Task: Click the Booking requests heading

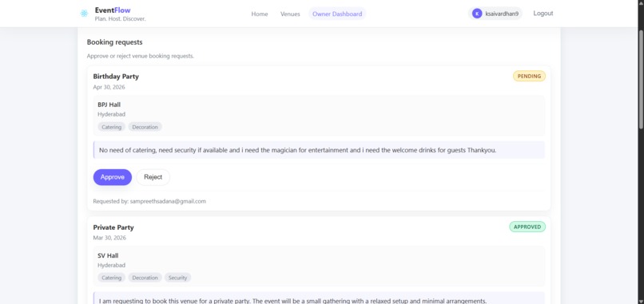Action: click(x=114, y=42)
